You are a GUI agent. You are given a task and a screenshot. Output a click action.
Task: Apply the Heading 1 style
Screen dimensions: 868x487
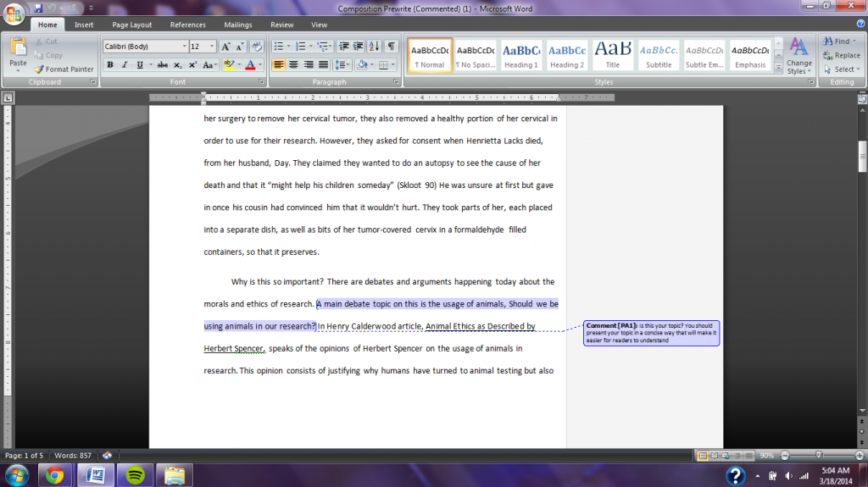coord(521,55)
